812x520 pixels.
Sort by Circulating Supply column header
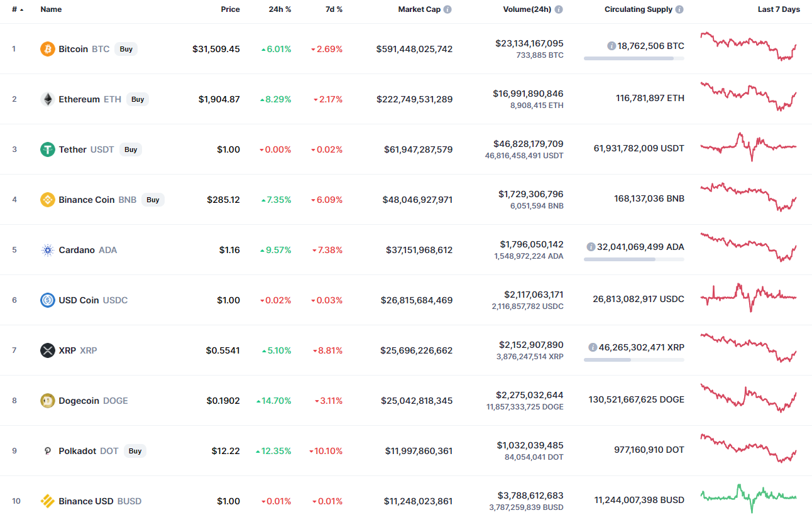[x=639, y=9]
